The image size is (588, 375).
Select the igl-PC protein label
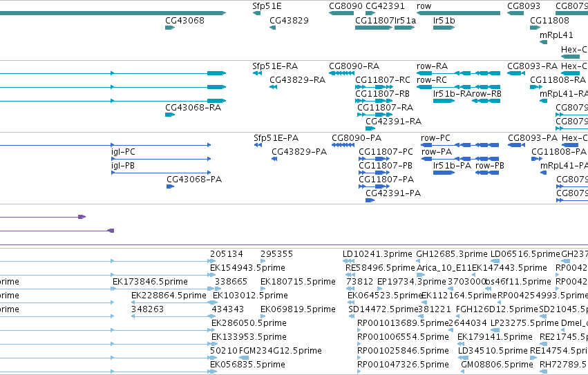coord(123,152)
